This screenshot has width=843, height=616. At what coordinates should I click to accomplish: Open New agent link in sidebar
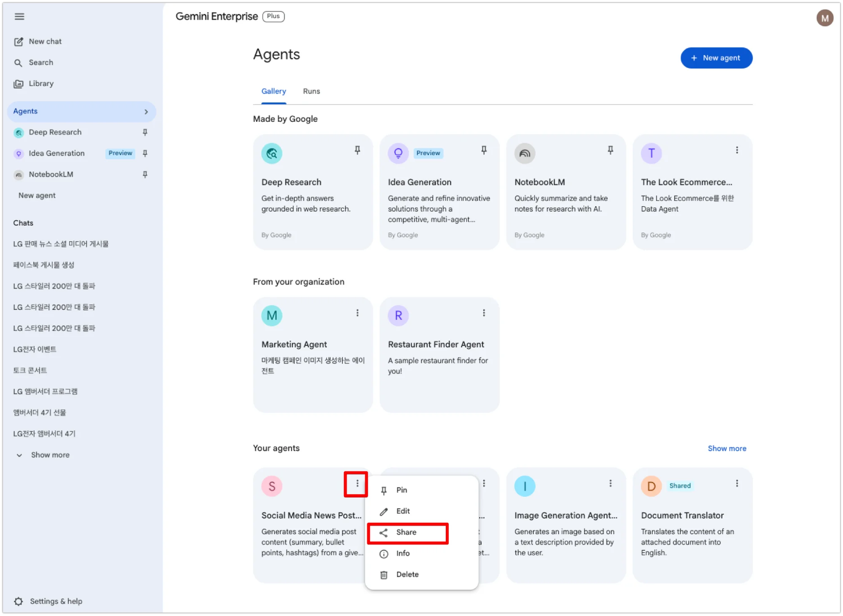click(37, 196)
